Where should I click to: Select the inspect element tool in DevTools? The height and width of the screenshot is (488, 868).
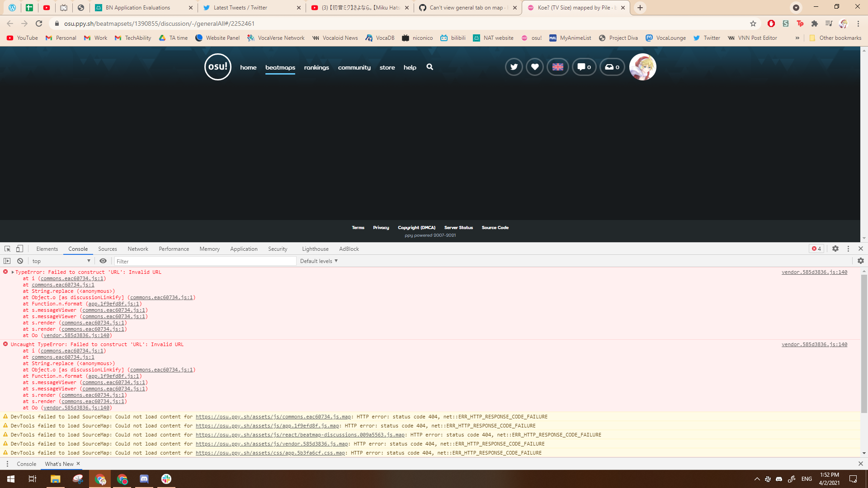coord(7,249)
